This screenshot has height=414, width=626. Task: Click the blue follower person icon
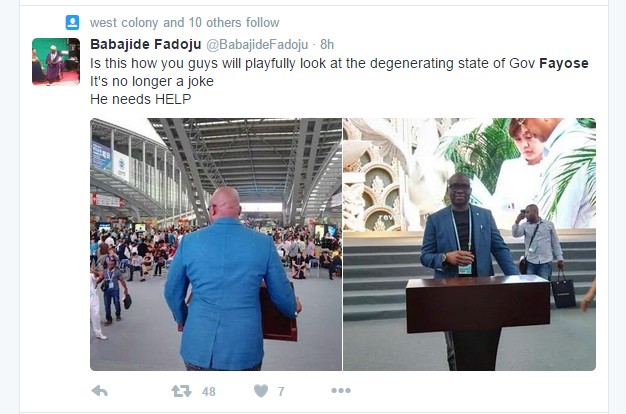tap(72, 22)
